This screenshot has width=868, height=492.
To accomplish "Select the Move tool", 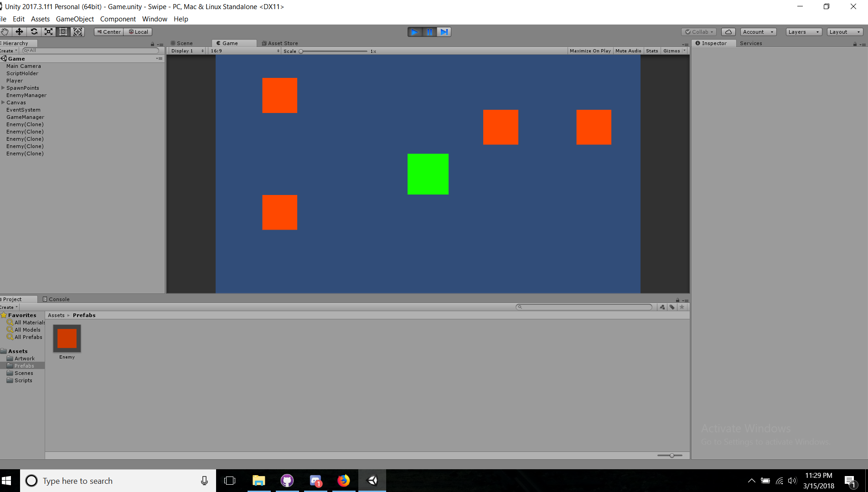I will click(19, 31).
